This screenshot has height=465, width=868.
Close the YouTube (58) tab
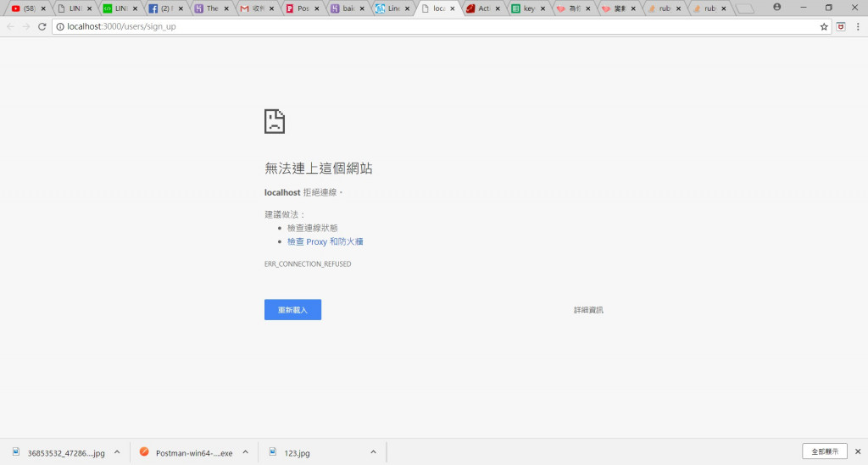pos(43,8)
